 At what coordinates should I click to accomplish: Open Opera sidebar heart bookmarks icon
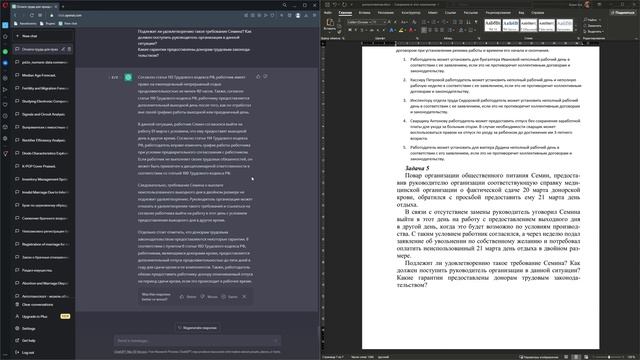coord(5,104)
